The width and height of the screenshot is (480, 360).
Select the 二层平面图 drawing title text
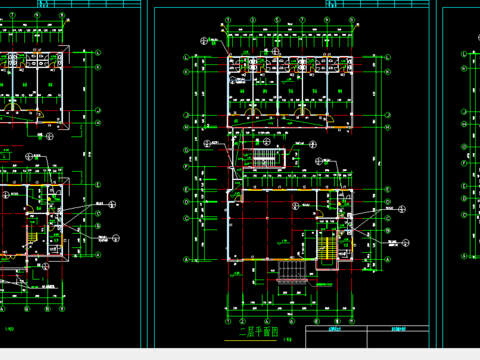coord(258,332)
